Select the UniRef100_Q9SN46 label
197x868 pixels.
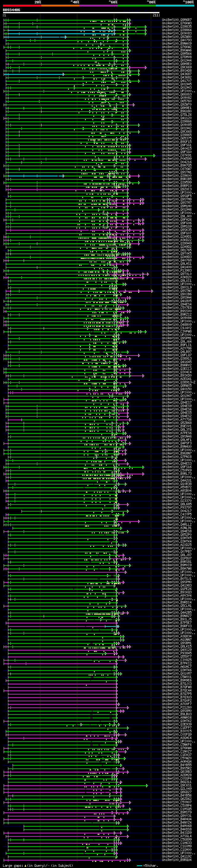click(177, 436)
